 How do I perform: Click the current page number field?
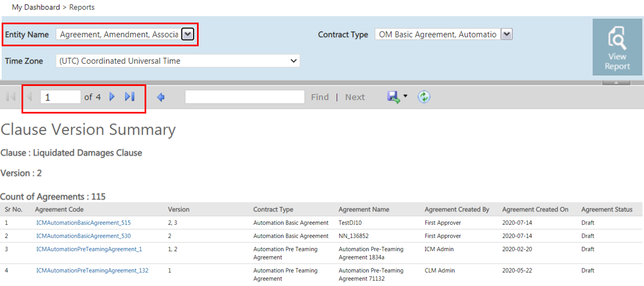pyautogui.click(x=60, y=97)
